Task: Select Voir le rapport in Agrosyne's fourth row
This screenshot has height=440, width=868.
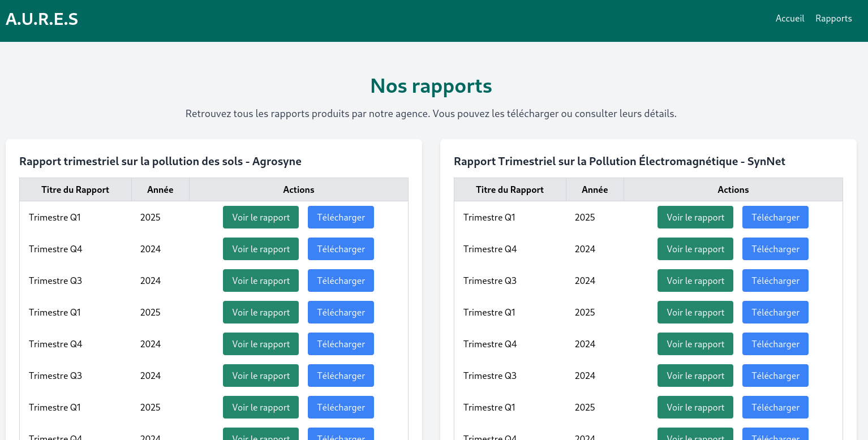Action: pos(260,312)
